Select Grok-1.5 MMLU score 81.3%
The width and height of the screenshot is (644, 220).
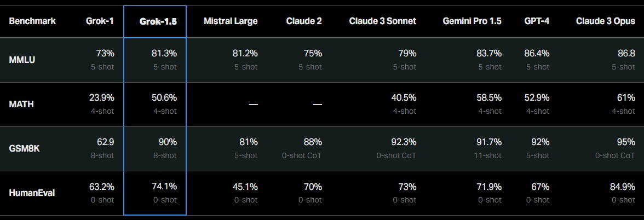(x=164, y=54)
